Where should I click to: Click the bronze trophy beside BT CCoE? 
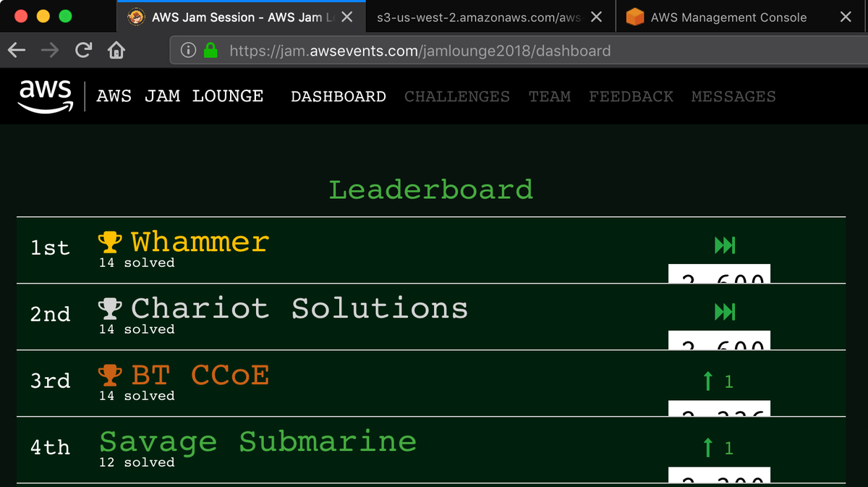click(x=110, y=376)
